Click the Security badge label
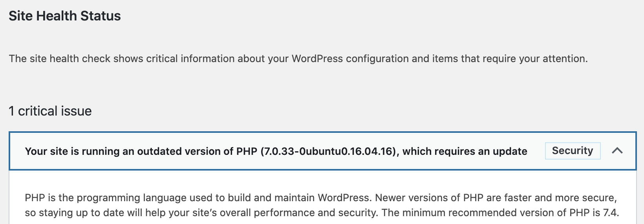Image resolution: width=644 pixels, height=224 pixels. click(573, 151)
